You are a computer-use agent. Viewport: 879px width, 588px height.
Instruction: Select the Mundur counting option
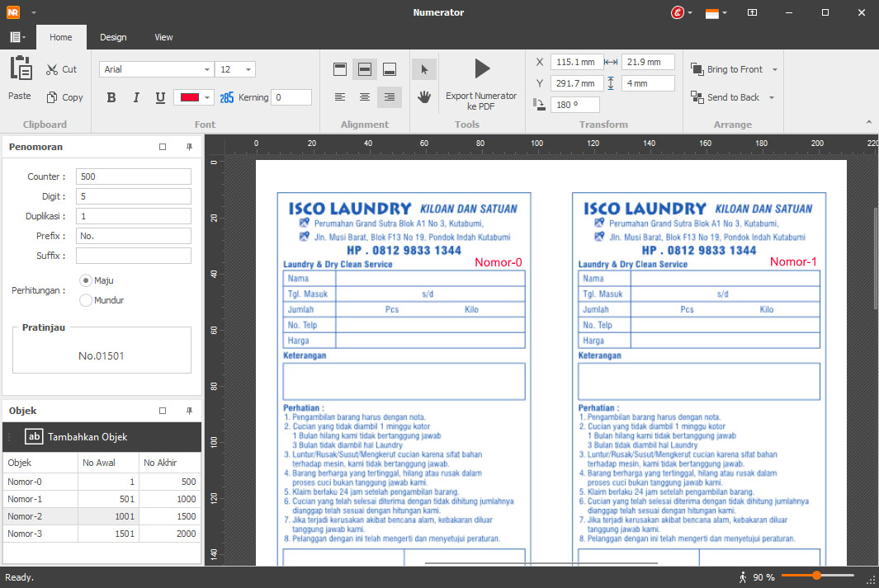click(86, 300)
